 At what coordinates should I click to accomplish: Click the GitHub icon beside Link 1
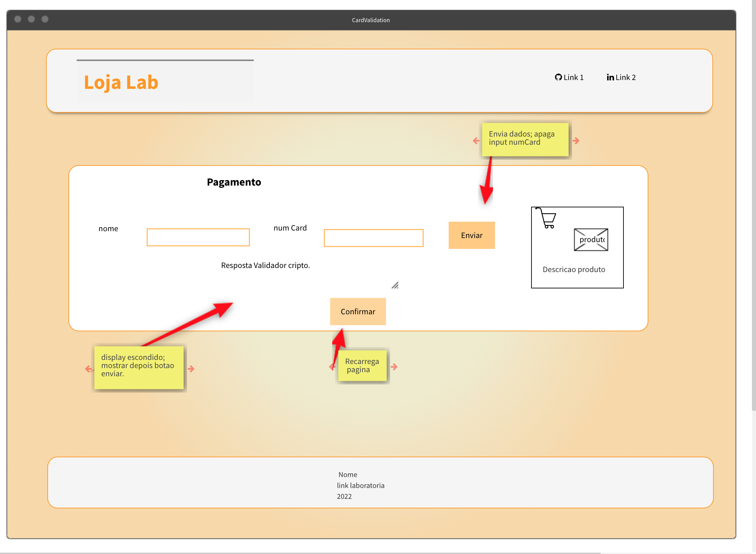coord(558,77)
